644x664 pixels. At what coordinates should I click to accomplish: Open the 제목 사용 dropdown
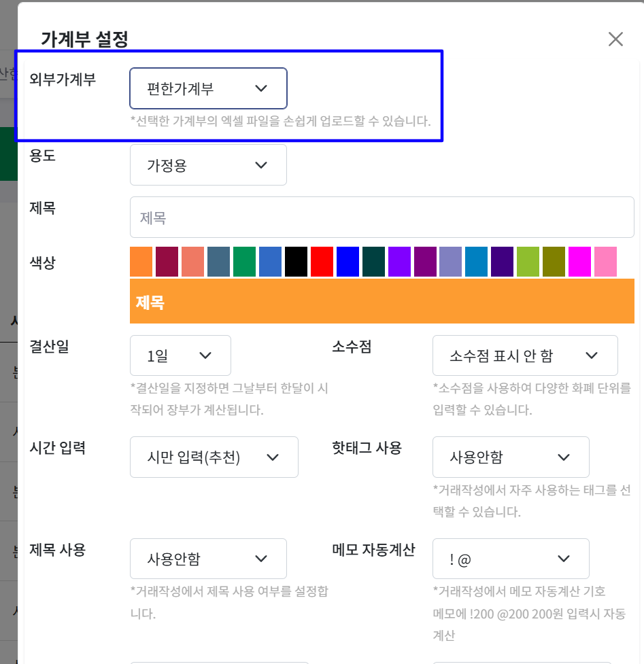[x=208, y=559]
